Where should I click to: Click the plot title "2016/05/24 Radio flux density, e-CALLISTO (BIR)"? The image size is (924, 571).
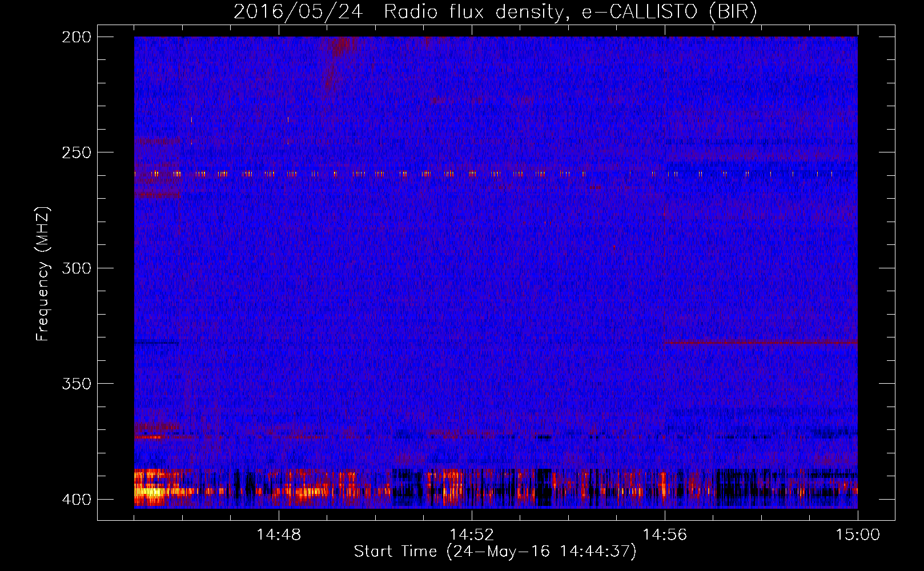tap(495, 11)
